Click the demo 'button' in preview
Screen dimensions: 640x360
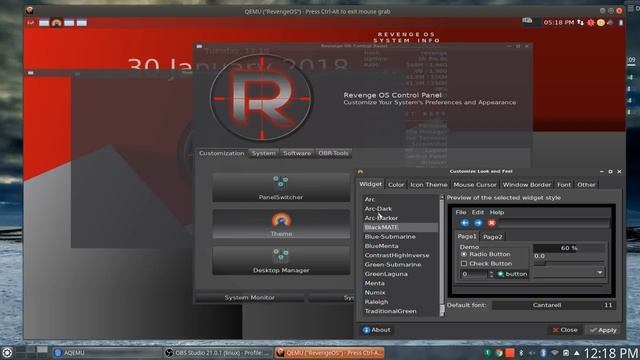[512, 274]
